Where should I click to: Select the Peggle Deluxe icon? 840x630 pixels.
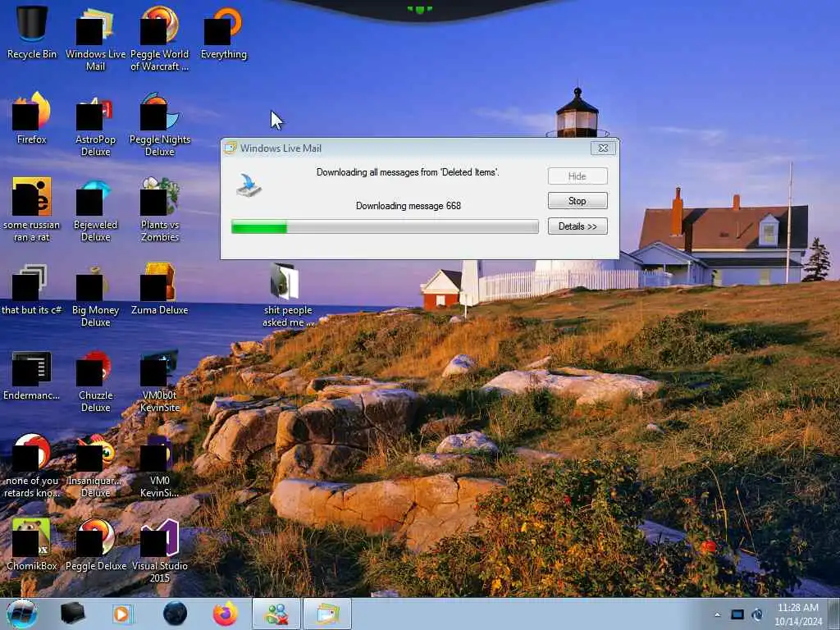tap(95, 544)
